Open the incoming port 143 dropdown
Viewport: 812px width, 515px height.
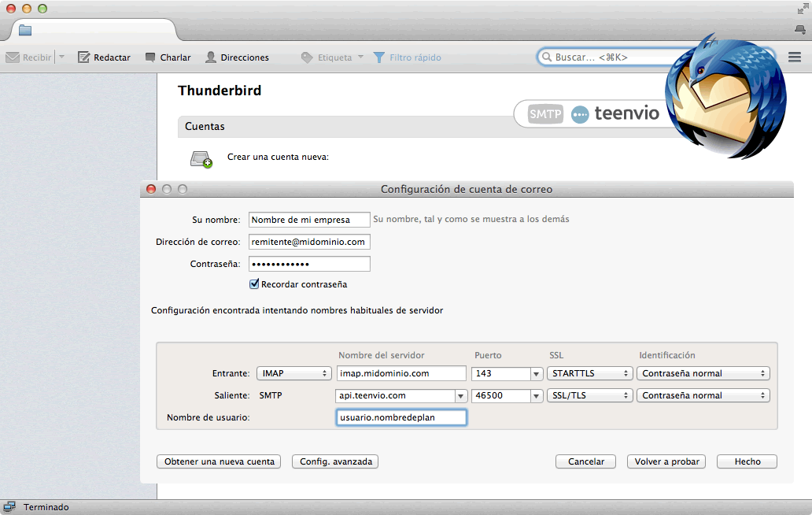tap(536, 373)
